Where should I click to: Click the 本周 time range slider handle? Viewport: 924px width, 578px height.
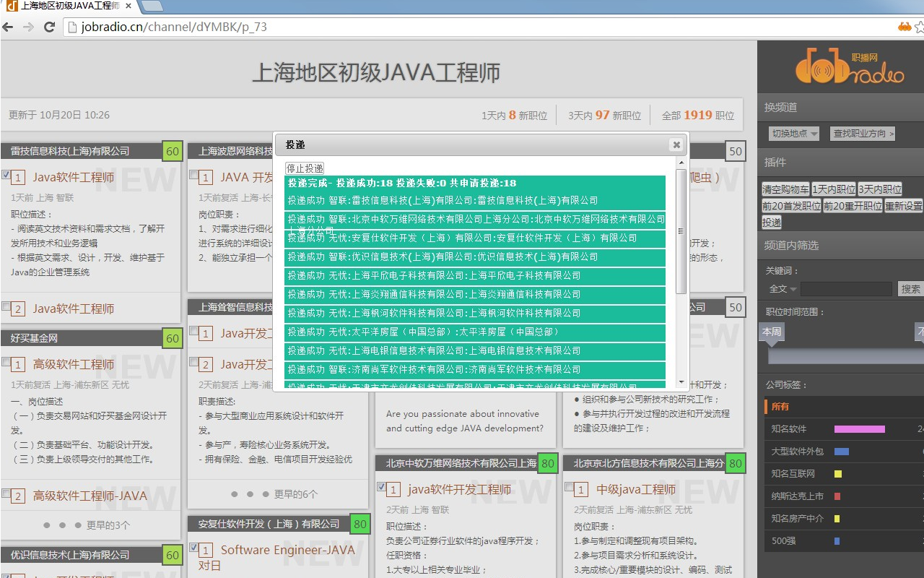pyautogui.click(x=771, y=332)
